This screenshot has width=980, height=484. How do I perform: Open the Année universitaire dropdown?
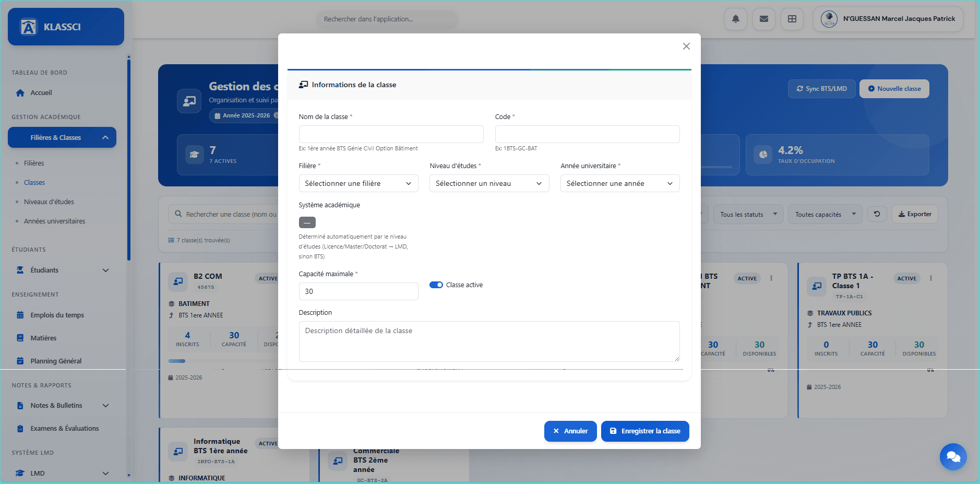point(619,183)
